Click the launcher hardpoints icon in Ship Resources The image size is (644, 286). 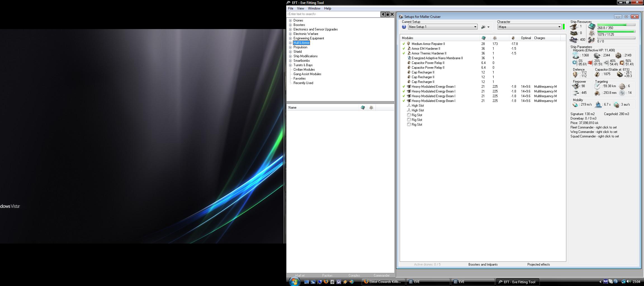coord(574,33)
